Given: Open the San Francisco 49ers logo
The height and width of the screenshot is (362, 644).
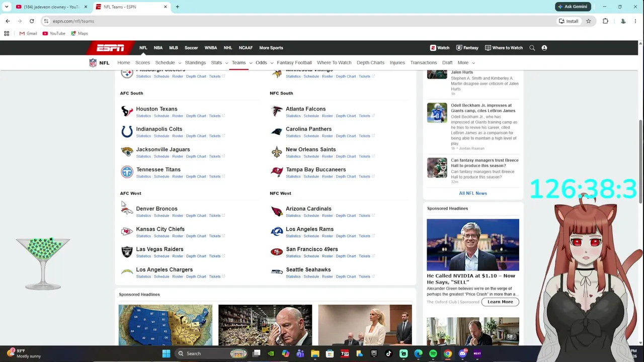Looking at the screenshot, I should tap(277, 251).
